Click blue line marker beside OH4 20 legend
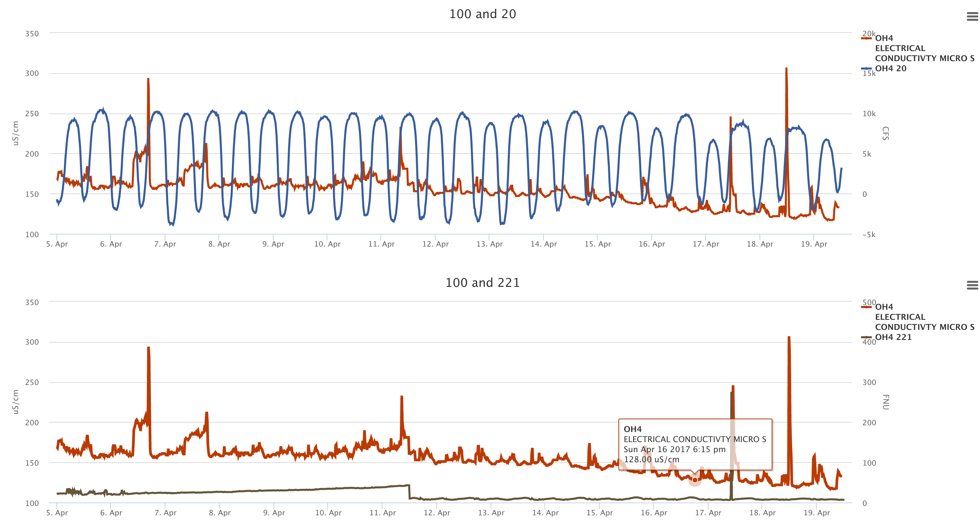 [866, 69]
